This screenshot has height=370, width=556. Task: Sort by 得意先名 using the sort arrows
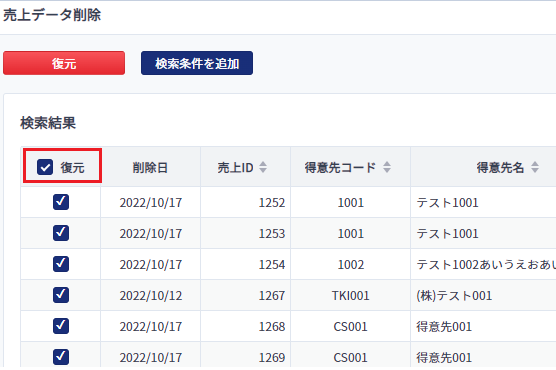pos(535,167)
